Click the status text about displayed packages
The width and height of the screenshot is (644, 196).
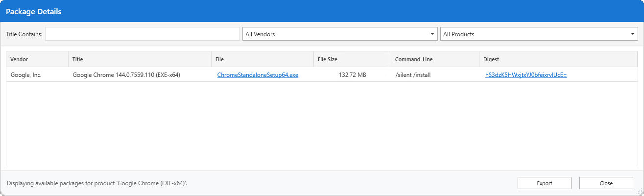click(x=97, y=183)
